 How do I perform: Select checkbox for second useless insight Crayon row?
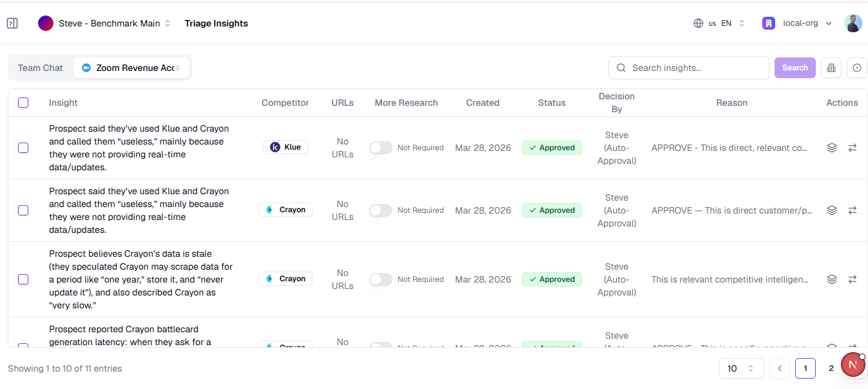pyautogui.click(x=23, y=210)
